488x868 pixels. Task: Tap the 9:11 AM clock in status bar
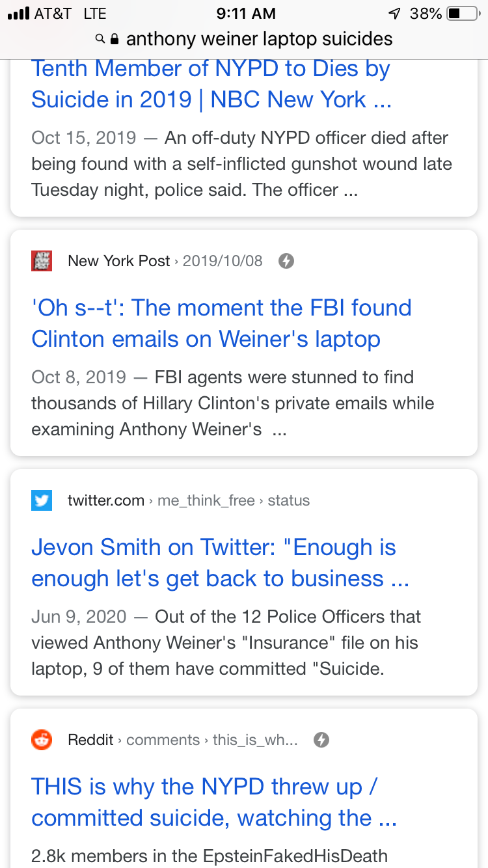coord(246,13)
